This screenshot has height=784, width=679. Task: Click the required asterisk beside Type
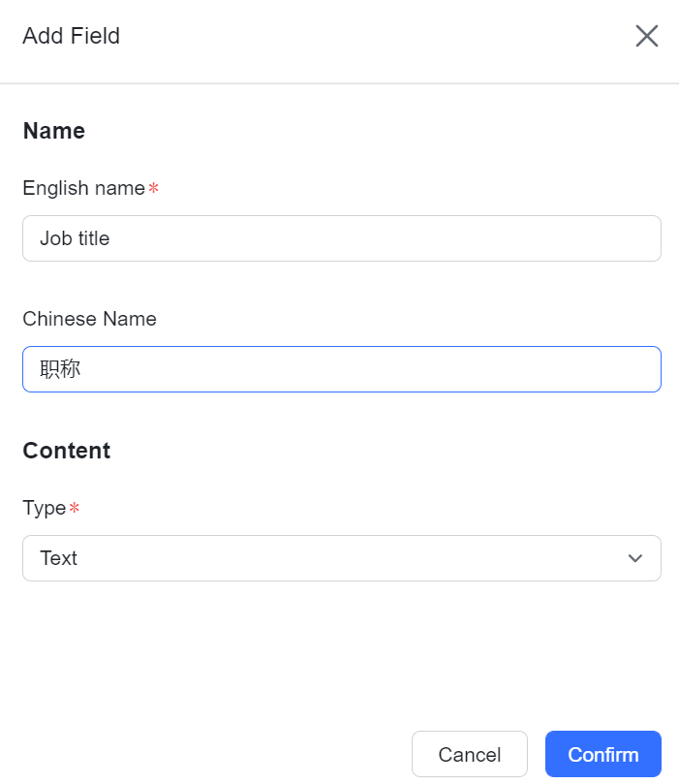tap(75, 508)
